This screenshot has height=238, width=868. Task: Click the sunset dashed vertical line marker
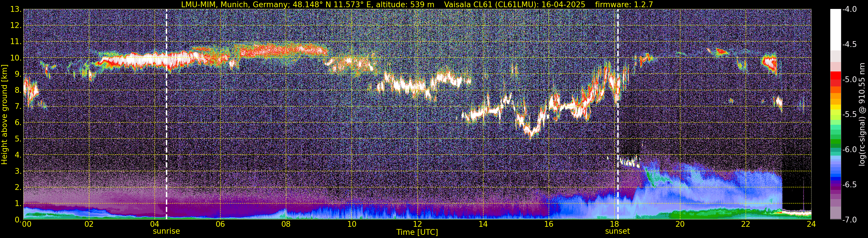[618, 114]
